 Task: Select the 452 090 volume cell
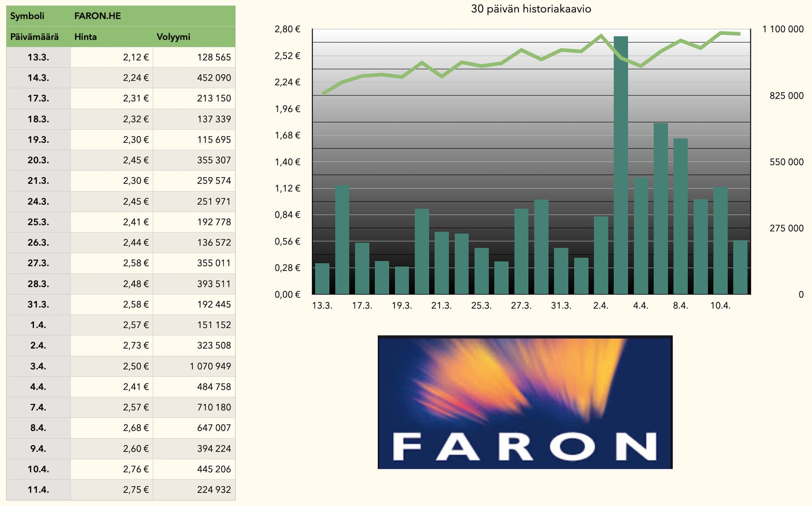tap(214, 78)
